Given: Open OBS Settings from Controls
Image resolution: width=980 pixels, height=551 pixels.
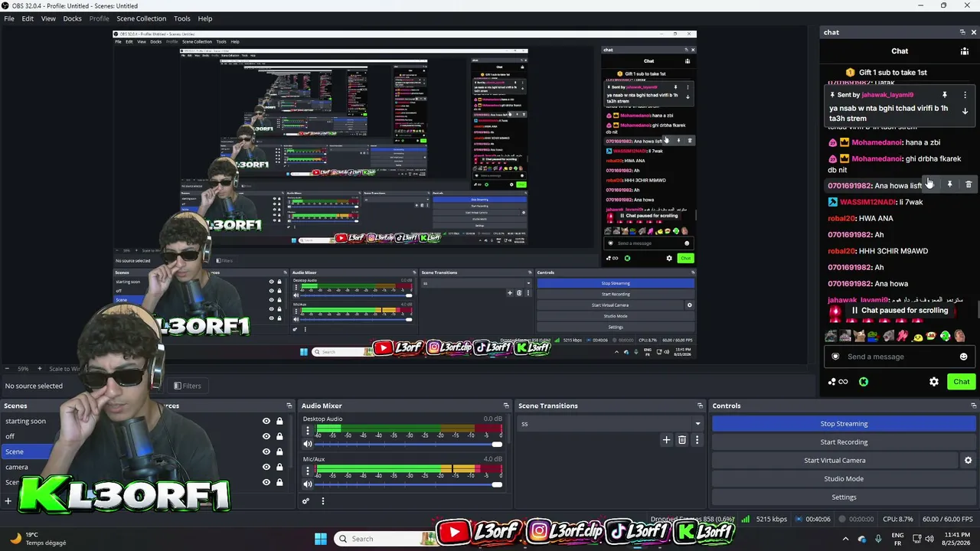Looking at the screenshot, I should tap(844, 497).
